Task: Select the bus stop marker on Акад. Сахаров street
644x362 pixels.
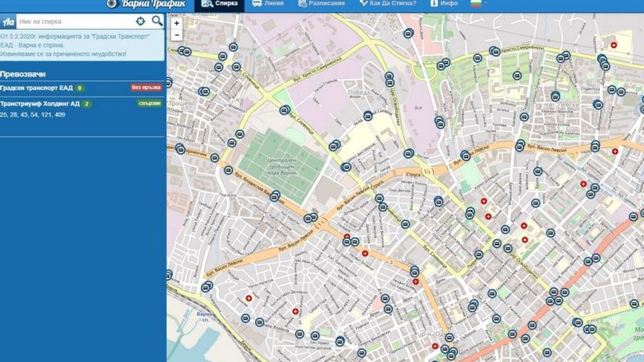Action: tap(368, 116)
